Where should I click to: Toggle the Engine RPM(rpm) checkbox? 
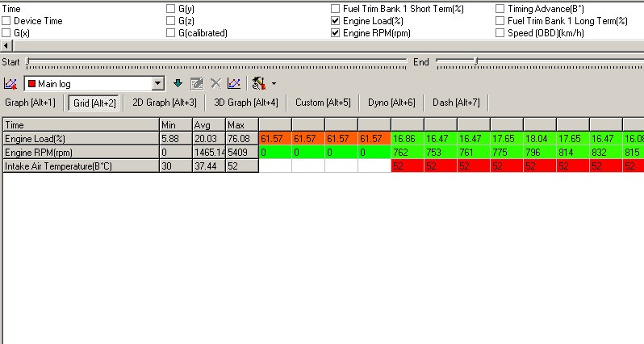pyautogui.click(x=336, y=33)
